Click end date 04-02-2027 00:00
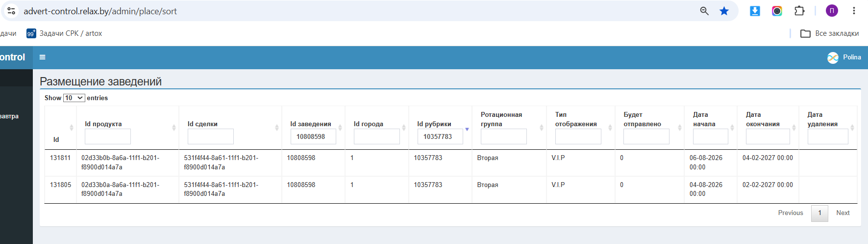This screenshot has height=244, width=868. pos(768,158)
